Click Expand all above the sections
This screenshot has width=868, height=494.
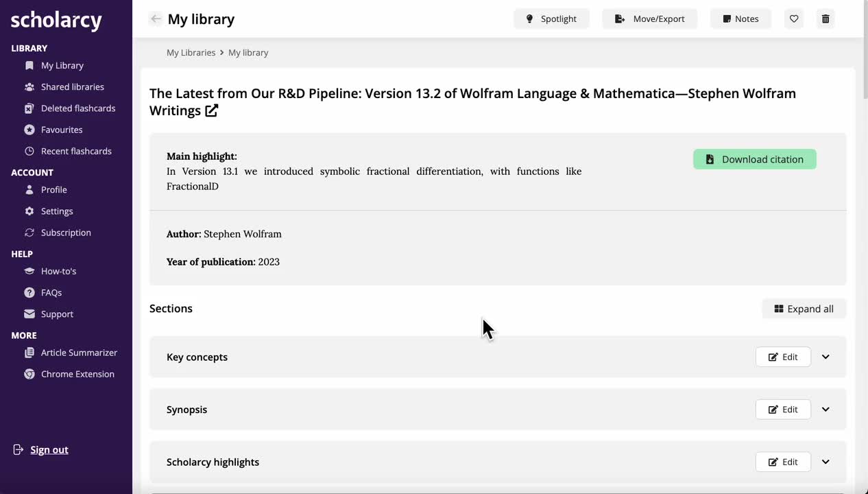pos(803,309)
